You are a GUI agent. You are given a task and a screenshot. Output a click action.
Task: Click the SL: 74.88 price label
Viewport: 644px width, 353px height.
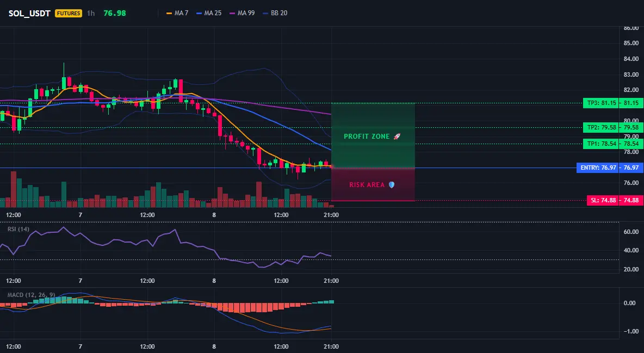pos(603,201)
